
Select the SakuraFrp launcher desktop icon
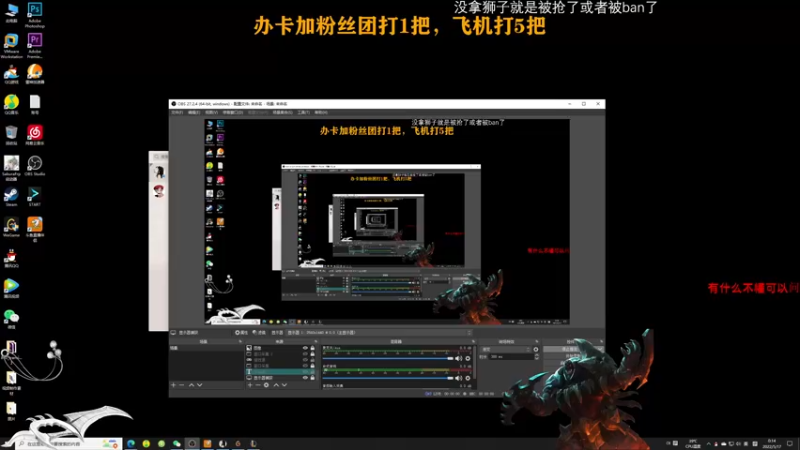11,167
